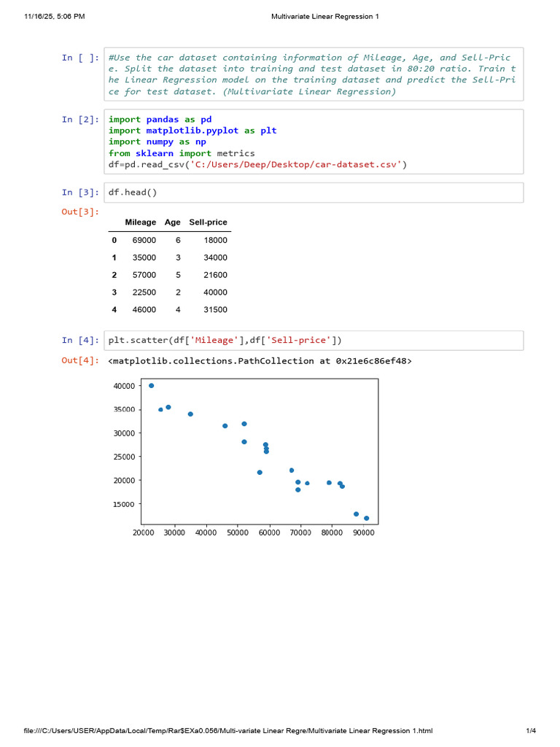
Task: Click the y-axis label 30000 on plot
Action: click(x=124, y=433)
